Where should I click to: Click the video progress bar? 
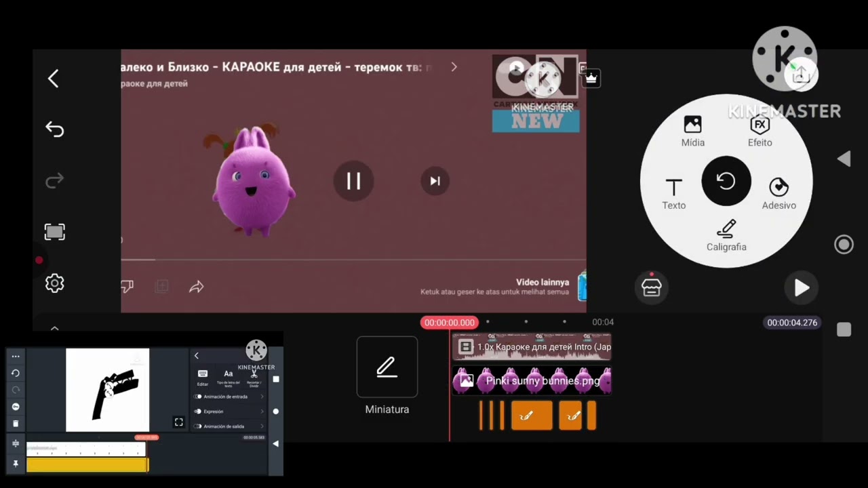pyautogui.click(x=353, y=260)
